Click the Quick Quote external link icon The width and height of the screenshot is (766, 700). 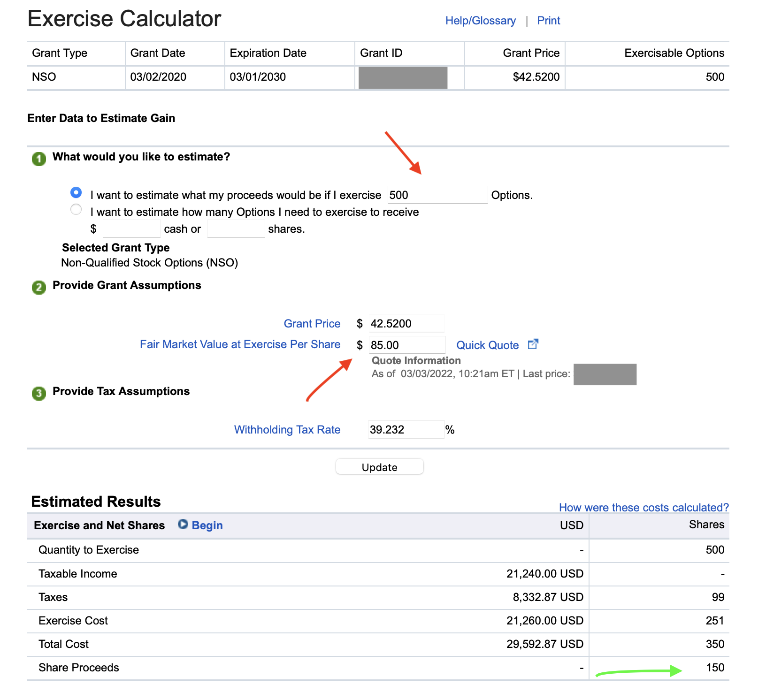pyautogui.click(x=533, y=344)
